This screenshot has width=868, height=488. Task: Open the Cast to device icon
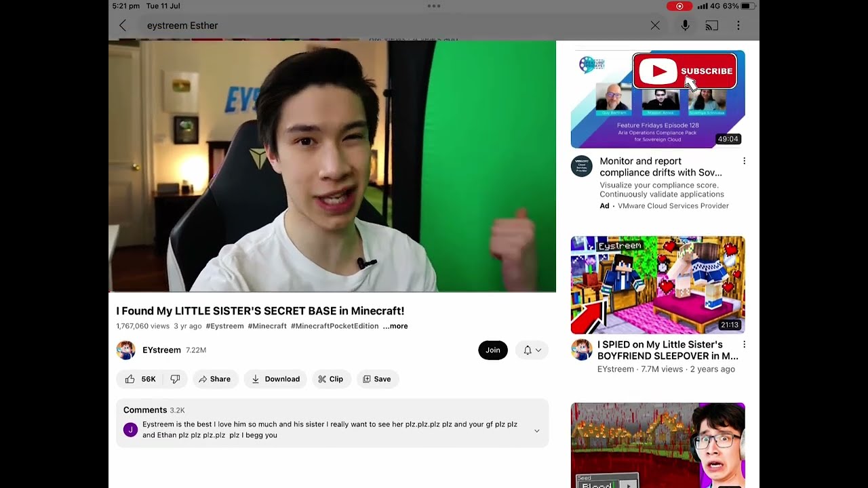click(x=712, y=26)
